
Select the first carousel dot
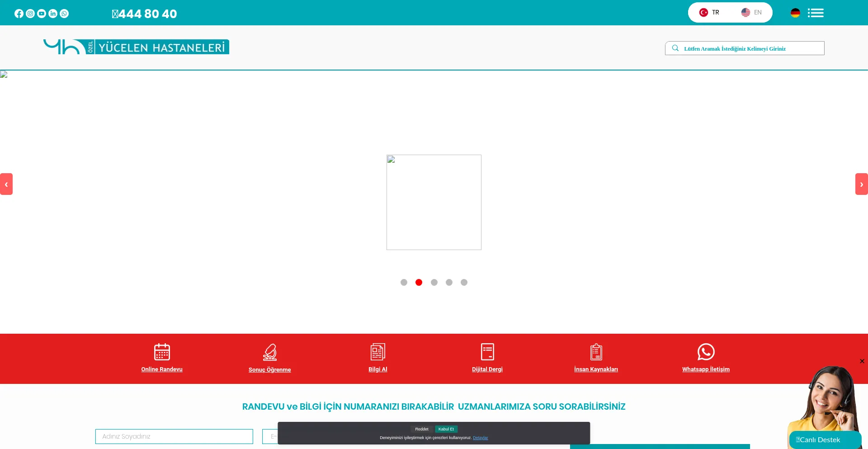pyautogui.click(x=404, y=283)
